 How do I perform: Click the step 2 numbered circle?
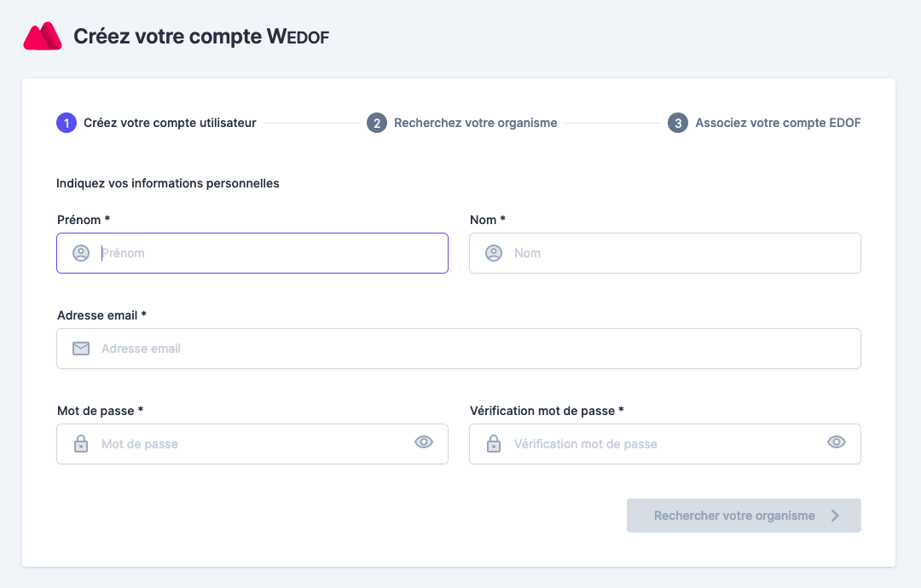coord(377,123)
